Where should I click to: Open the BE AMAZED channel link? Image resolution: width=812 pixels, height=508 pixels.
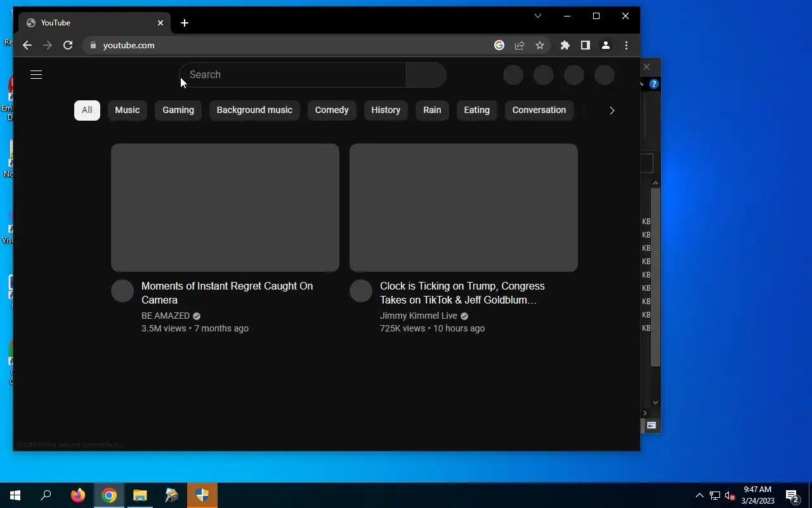point(166,316)
